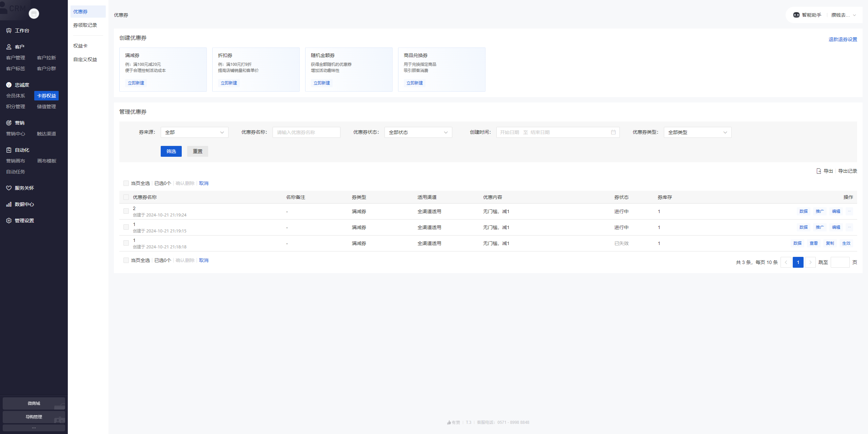
Task: Click the marketing target icon
Action: (9, 123)
